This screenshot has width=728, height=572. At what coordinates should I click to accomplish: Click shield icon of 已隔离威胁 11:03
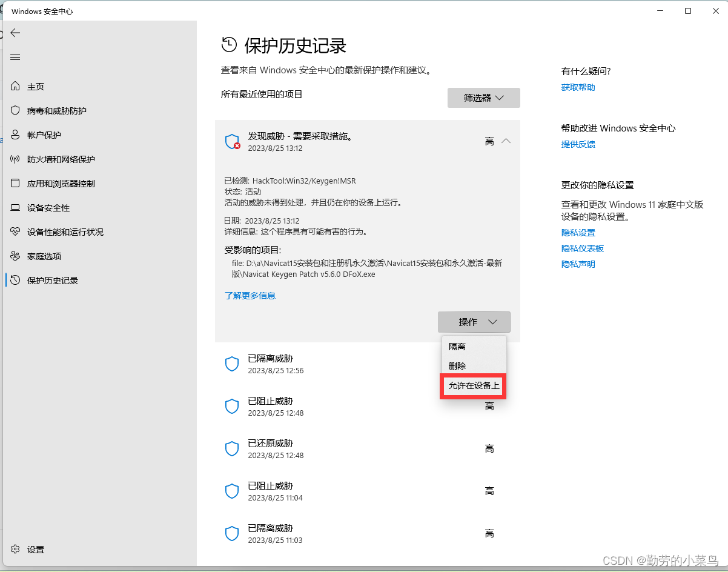[x=232, y=534]
